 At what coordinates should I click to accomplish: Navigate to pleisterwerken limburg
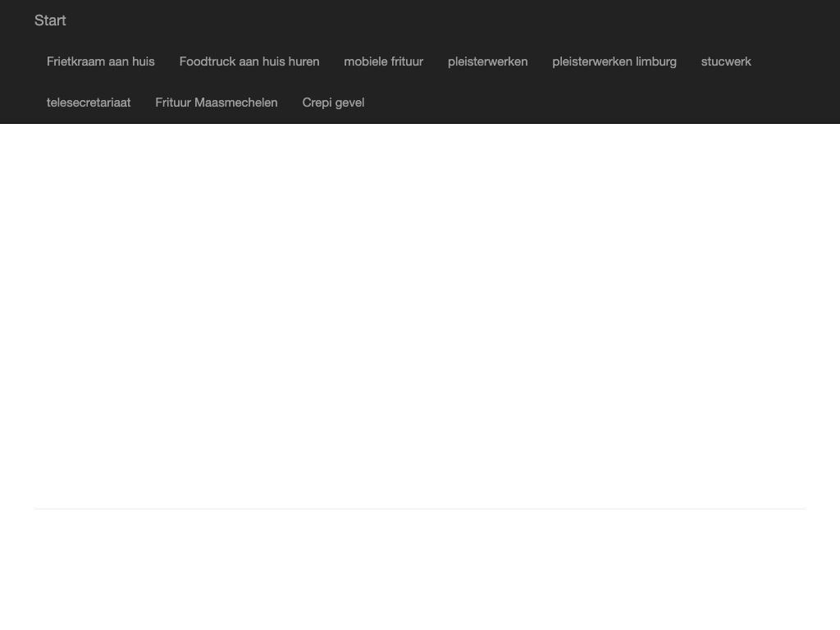point(614,62)
